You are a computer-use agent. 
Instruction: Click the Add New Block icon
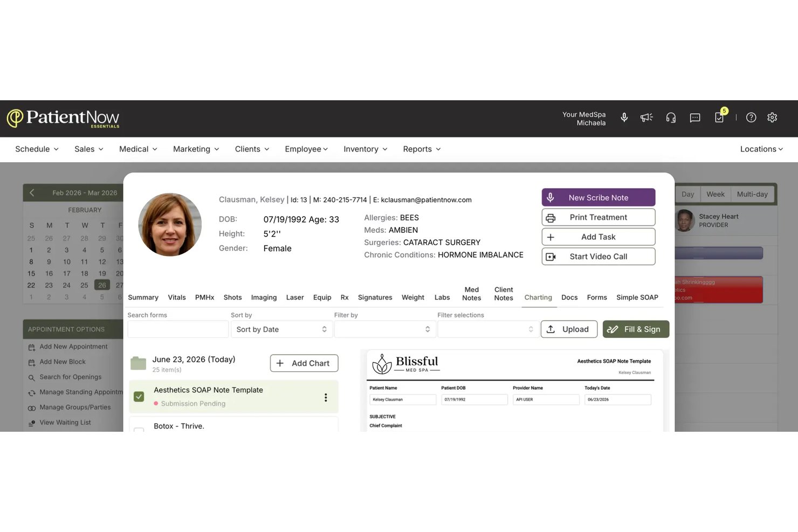(x=32, y=362)
